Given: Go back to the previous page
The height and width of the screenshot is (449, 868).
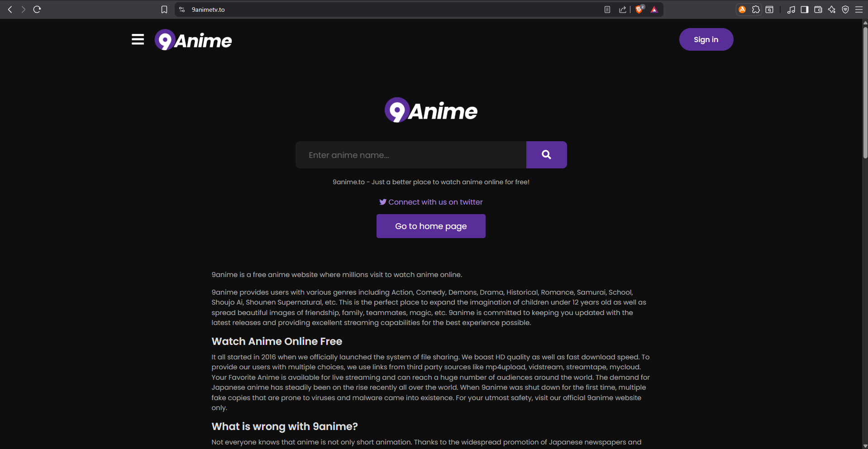Looking at the screenshot, I should 10,10.
